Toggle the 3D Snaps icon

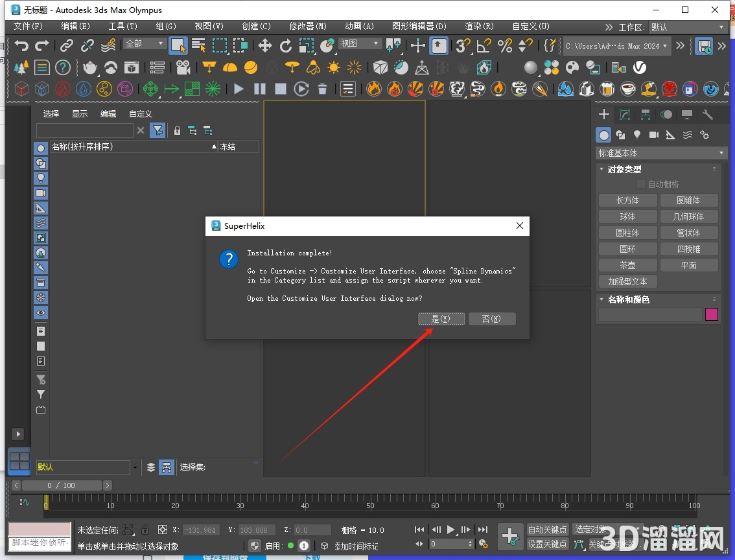(x=463, y=45)
